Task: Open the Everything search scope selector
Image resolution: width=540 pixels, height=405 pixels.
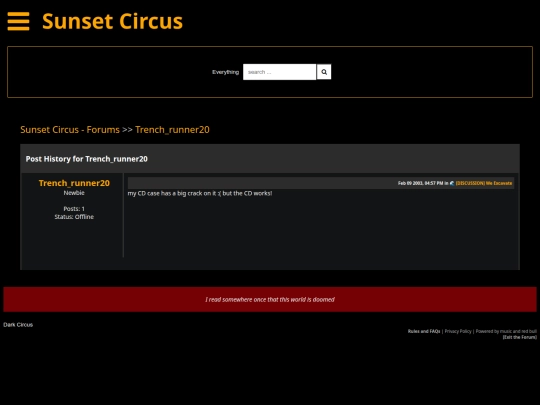Action: pos(225,72)
